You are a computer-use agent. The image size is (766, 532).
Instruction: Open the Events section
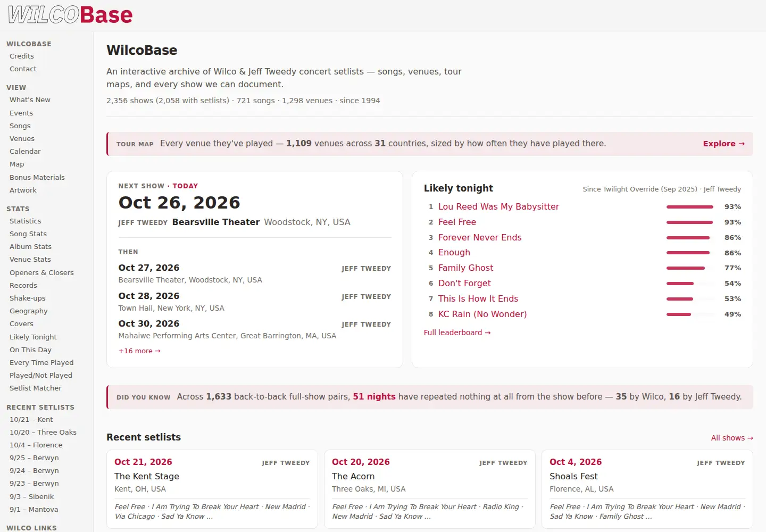click(21, 113)
